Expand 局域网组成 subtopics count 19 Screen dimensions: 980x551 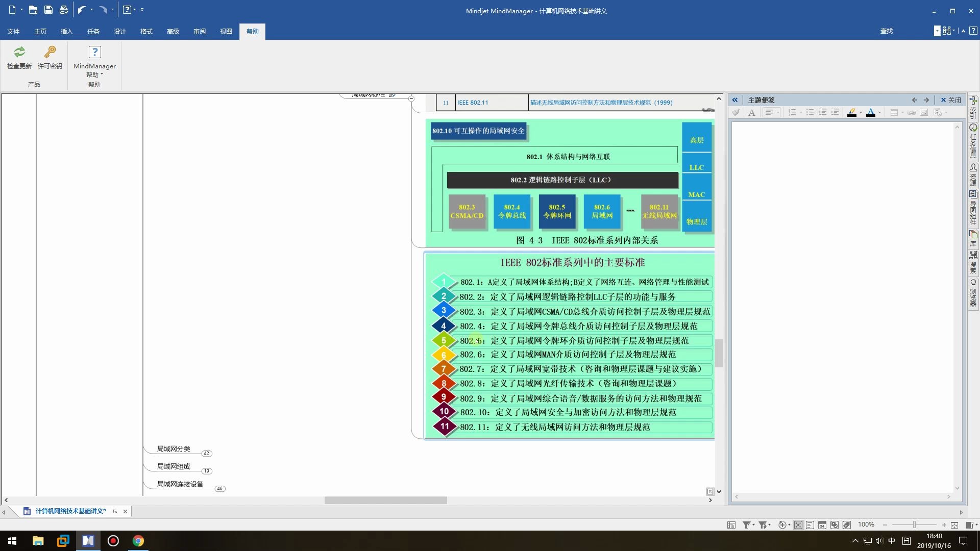[207, 471]
